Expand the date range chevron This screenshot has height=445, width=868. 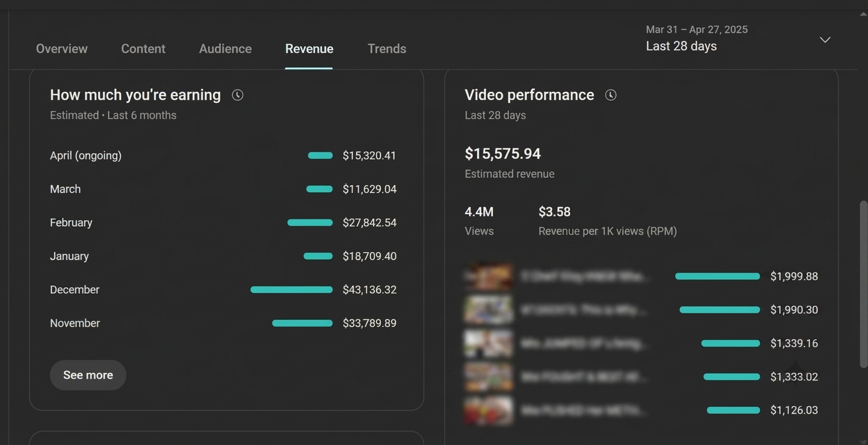[825, 40]
